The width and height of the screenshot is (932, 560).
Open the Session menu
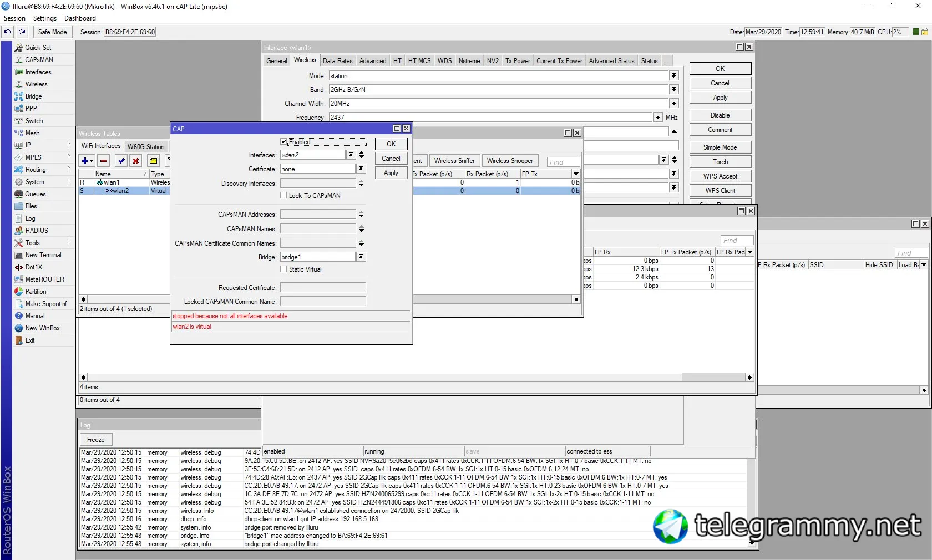[x=14, y=18]
